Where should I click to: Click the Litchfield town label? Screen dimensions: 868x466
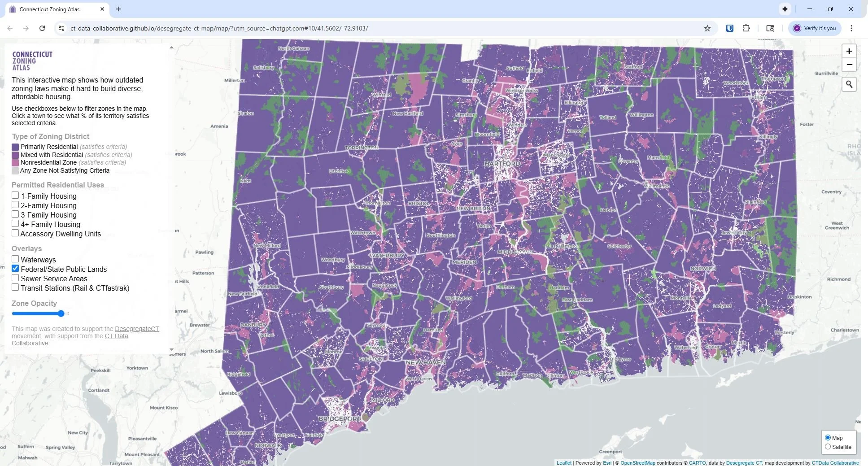340,171
